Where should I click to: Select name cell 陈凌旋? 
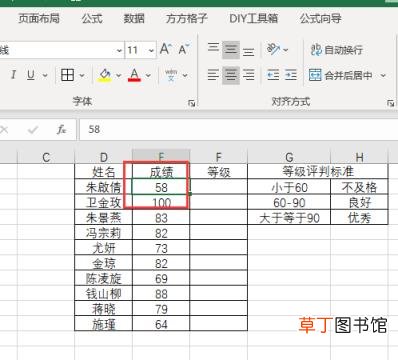pos(104,279)
